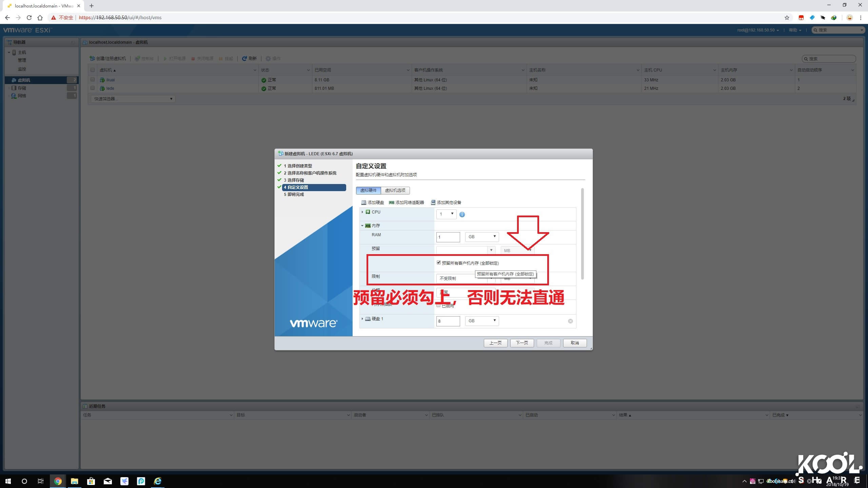The width and height of the screenshot is (868, 488).
Task: Click the 创建/注册虚拟机 icon to create a VM
Action: pos(92,58)
